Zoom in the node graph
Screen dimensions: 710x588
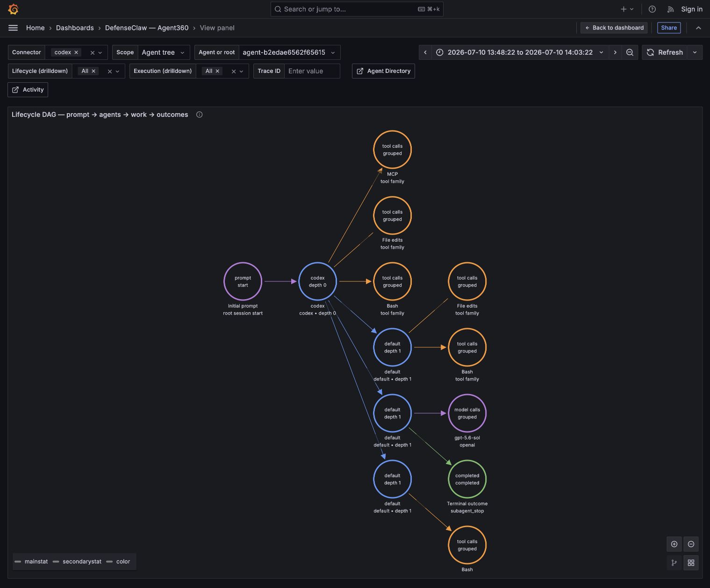point(674,544)
